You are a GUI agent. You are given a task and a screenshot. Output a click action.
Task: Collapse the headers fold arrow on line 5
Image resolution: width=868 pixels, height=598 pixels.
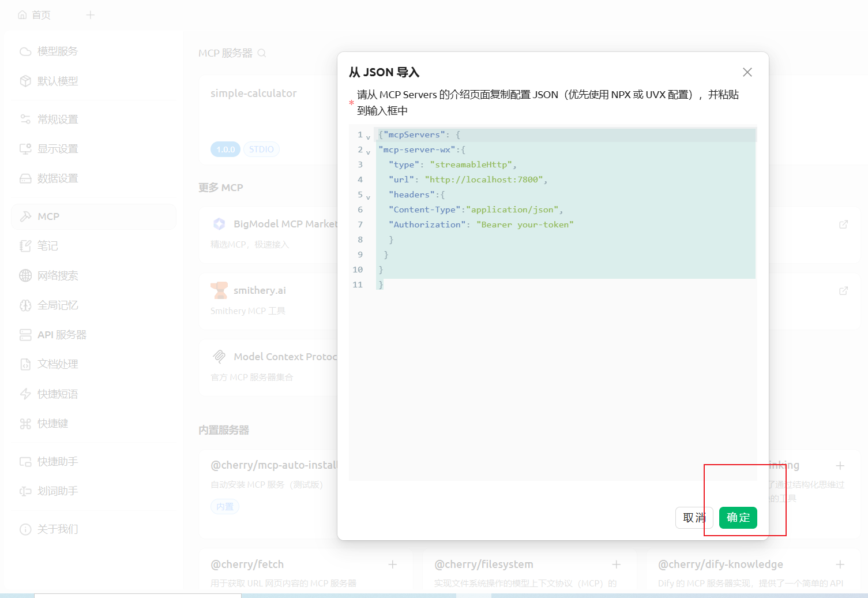(x=368, y=197)
